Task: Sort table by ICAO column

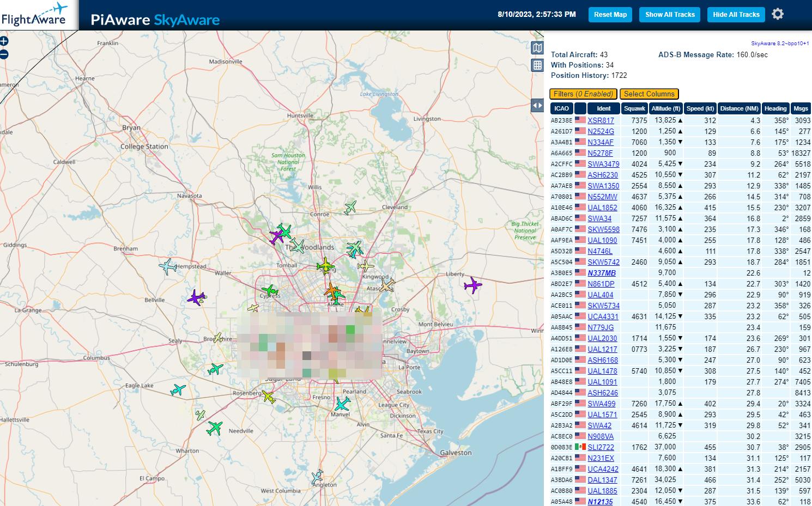Action: (x=562, y=108)
